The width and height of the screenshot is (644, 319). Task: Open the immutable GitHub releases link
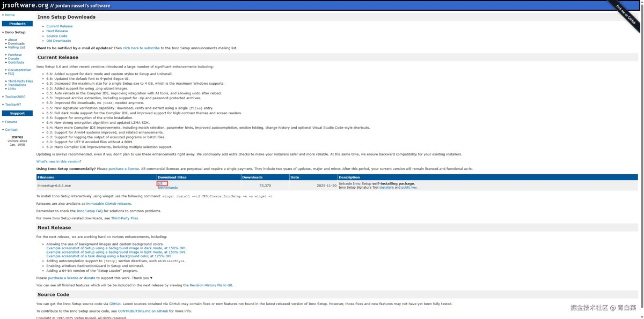(108, 204)
